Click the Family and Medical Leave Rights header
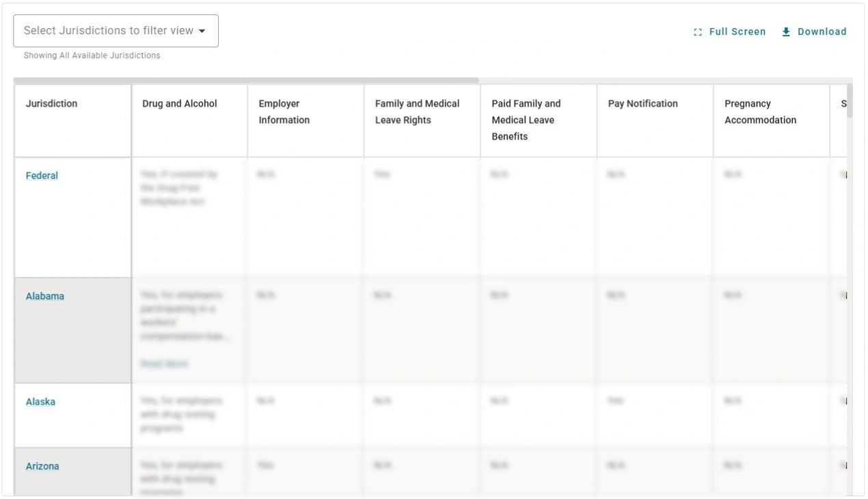The height and width of the screenshot is (499, 868). [x=417, y=111]
